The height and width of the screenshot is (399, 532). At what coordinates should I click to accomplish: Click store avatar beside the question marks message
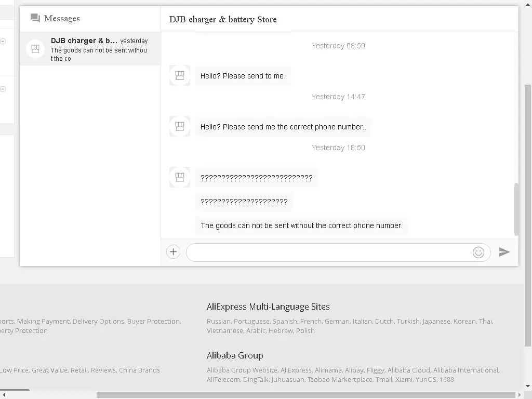tap(180, 177)
